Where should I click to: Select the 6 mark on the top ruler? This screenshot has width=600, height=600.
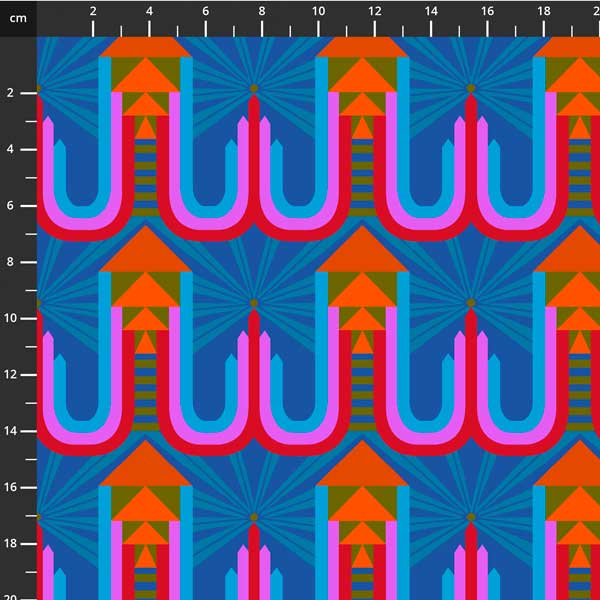206,12
